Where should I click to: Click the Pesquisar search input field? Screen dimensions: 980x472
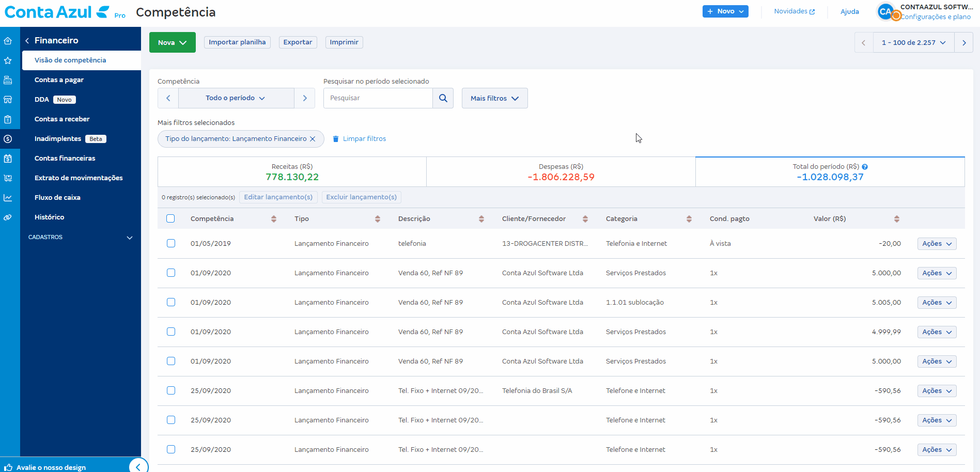point(378,98)
